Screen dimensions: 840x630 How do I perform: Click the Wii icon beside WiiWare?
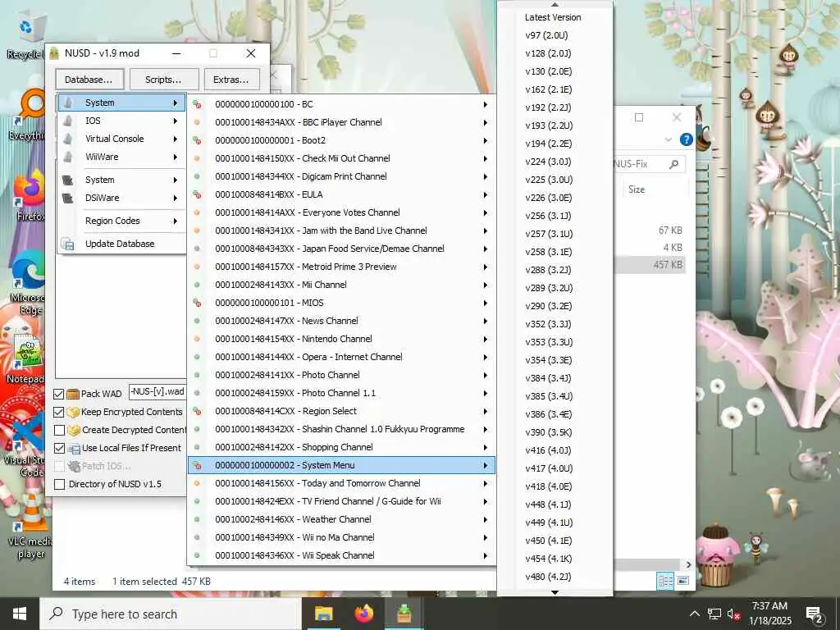68,157
